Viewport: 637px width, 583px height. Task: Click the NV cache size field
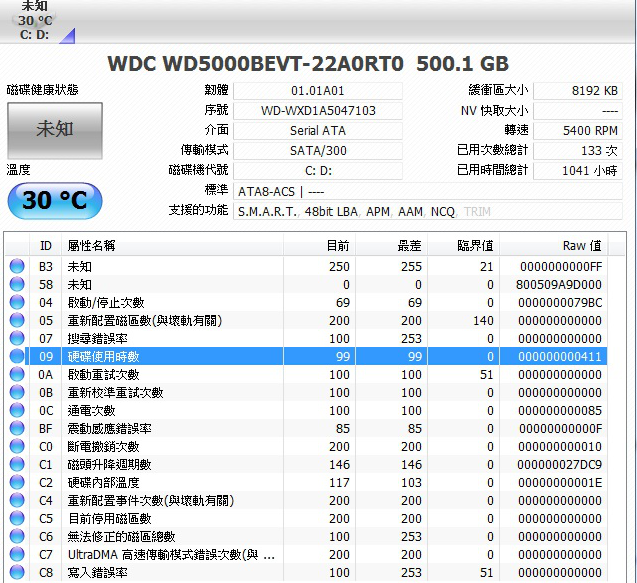(578, 111)
